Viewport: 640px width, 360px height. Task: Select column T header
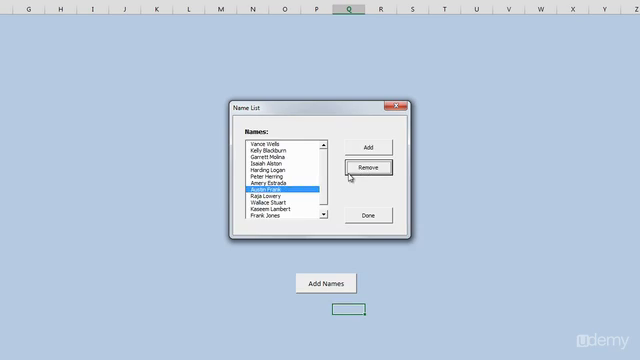[x=445, y=9]
